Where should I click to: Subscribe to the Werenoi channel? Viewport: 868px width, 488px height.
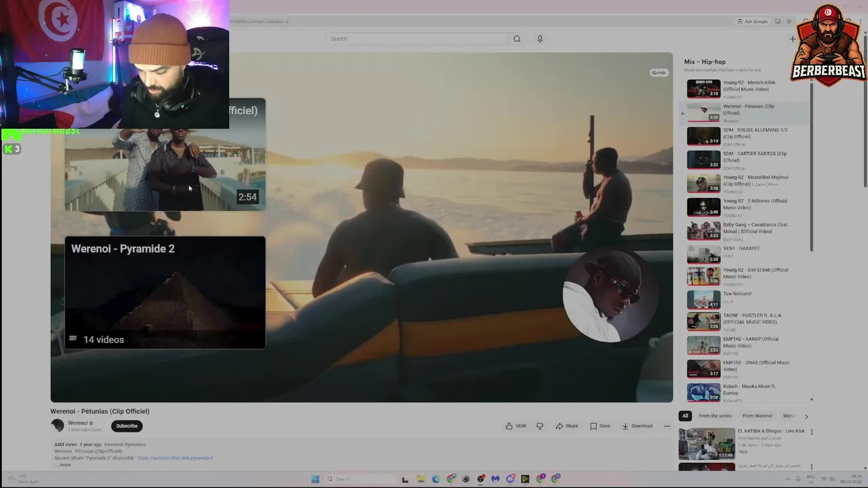click(x=127, y=426)
